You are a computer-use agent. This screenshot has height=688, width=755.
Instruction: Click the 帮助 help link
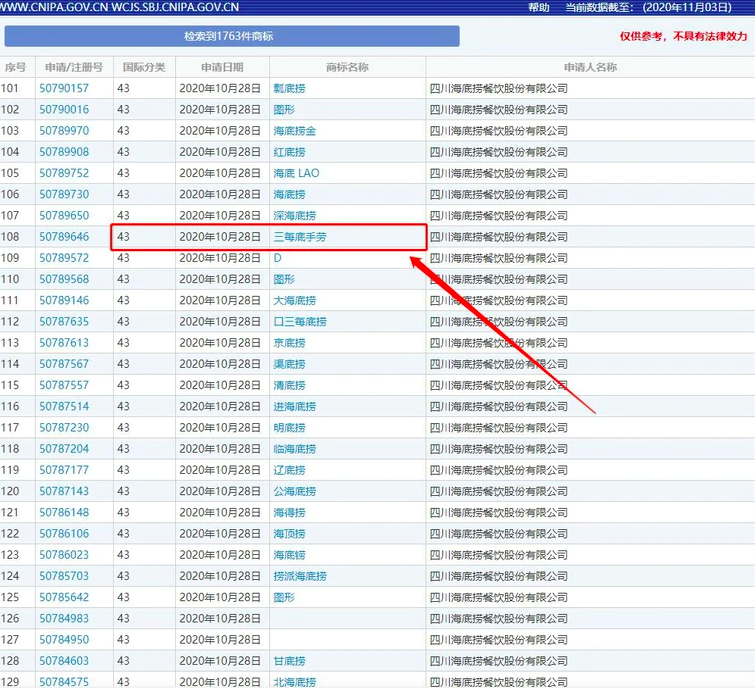pos(539,7)
